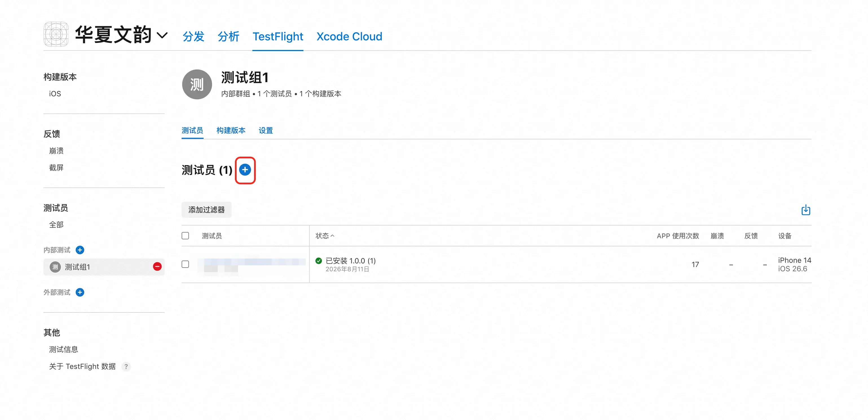Select the 测试员 sub-tab of the group
This screenshot has width=868, height=420.
coord(192,130)
